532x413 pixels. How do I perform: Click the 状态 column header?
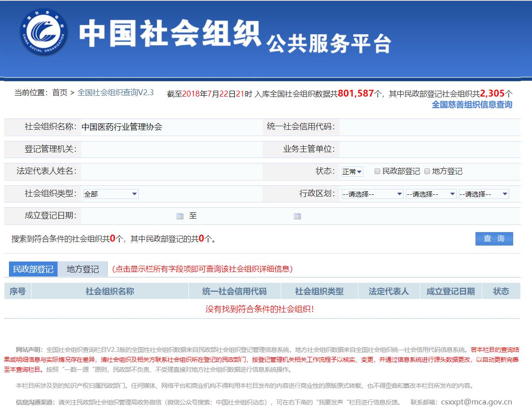(501, 291)
